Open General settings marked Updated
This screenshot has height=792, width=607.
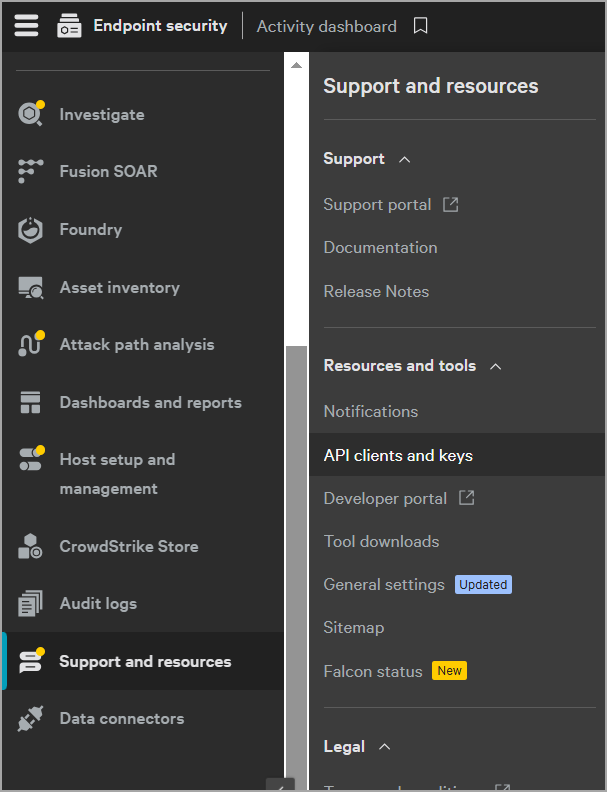click(384, 584)
